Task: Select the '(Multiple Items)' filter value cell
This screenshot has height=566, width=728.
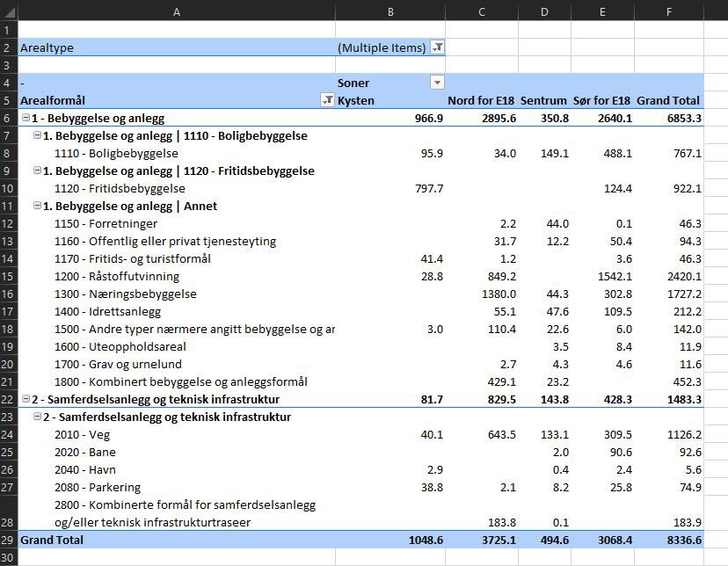Action: [381, 47]
